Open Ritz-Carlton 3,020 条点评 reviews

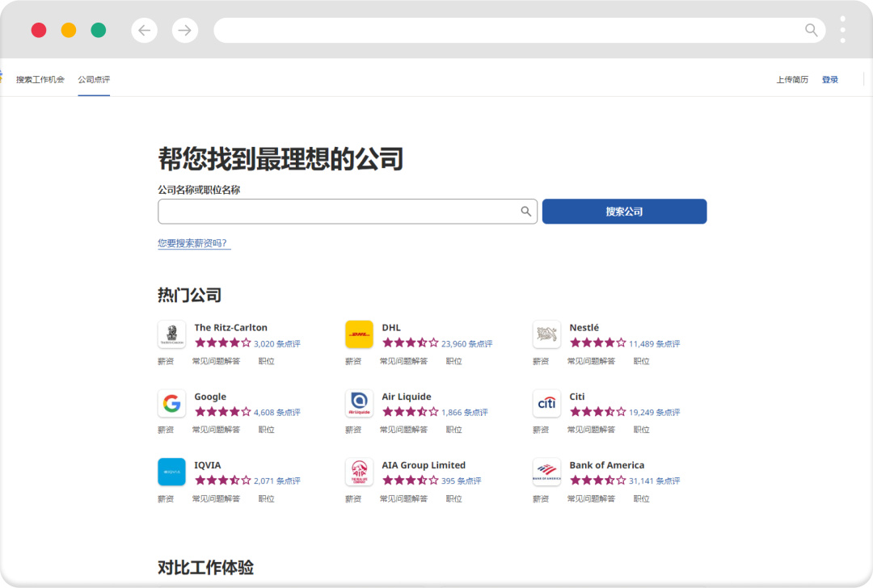(x=277, y=344)
